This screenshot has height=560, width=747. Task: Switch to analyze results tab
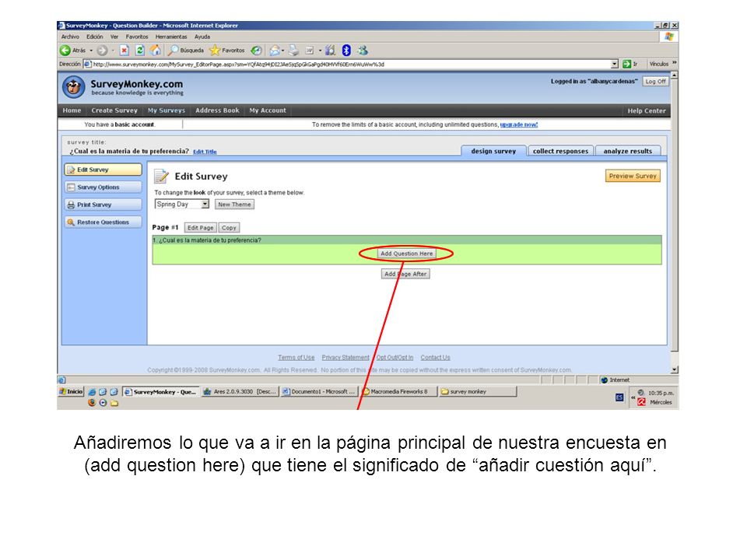click(x=627, y=151)
